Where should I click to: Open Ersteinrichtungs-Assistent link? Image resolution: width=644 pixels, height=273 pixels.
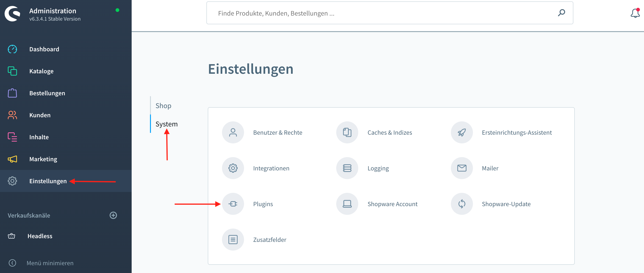coord(517,133)
